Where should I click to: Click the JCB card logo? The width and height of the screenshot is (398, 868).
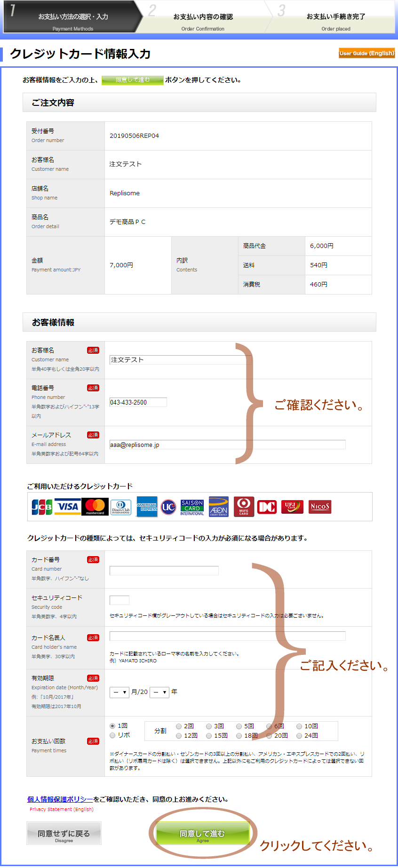point(42,507)
